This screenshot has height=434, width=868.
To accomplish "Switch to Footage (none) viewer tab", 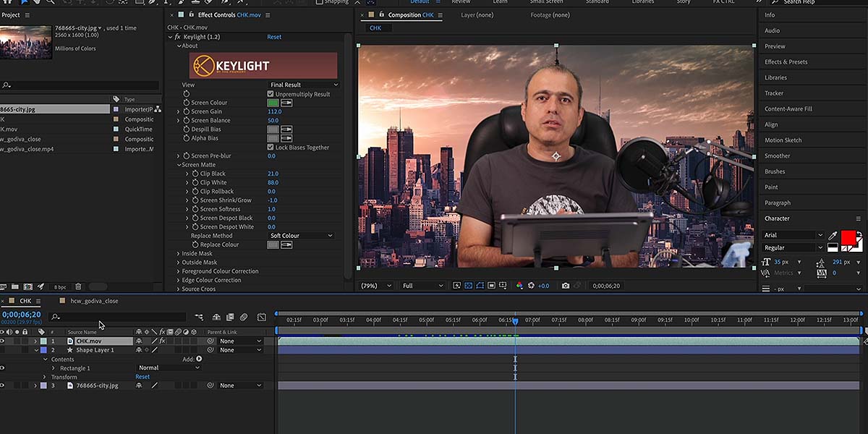I will pyautogui.click(x=550, y=15).
